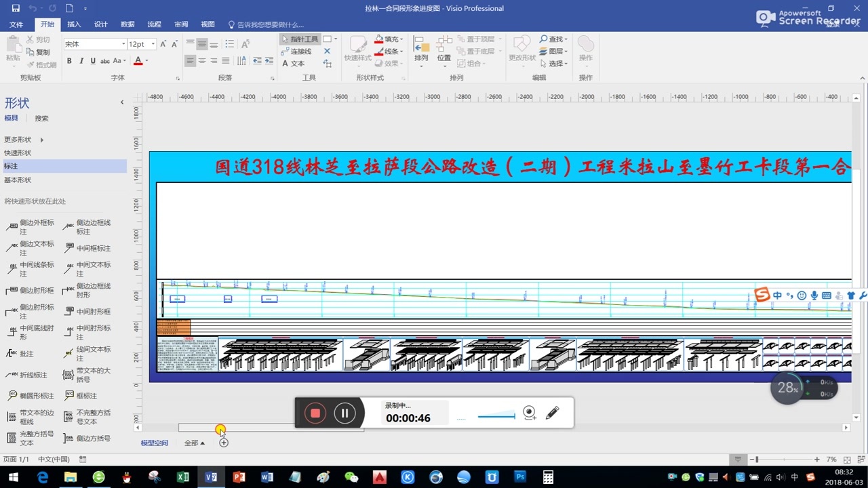
Task: Toggle align text left in paragraph group
Action: (191, 61)
